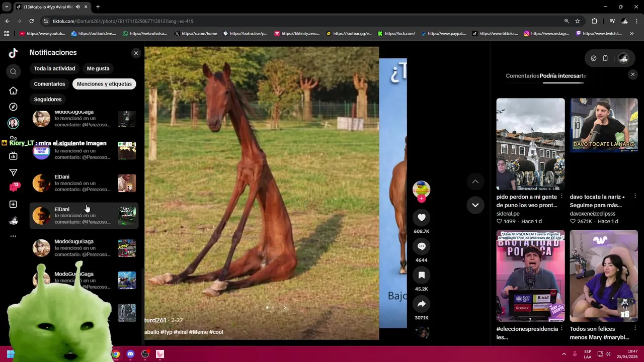Open Chrome from the taskbar
The height and width of the screenshot is (362, 644).
click(116, 354)
